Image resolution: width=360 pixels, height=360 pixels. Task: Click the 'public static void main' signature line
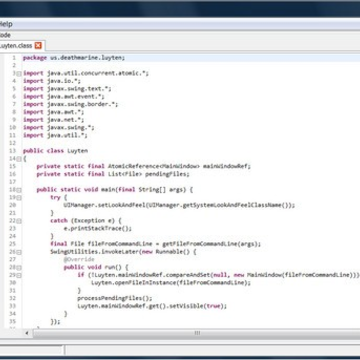[115, 190]
